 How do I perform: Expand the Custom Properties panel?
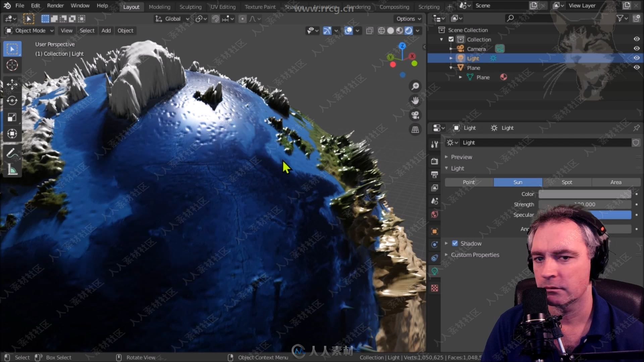[446, 255]
